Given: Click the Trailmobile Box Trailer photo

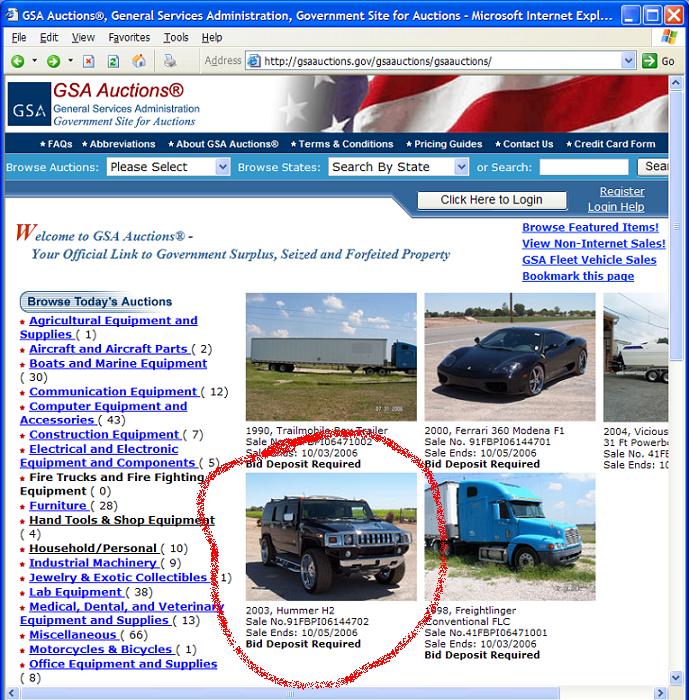Looking at the screenshot, I should point(331,357).
